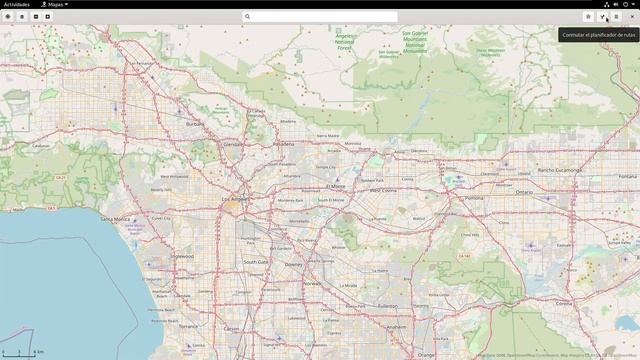Expand the system menu arrow
640x360 pixels.
633,4
